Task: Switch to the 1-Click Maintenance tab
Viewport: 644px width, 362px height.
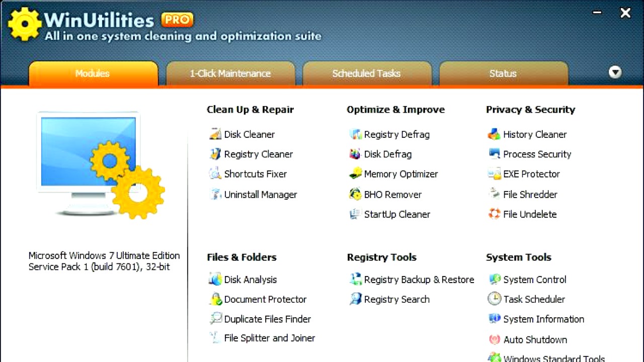Action: (x=230, y=73)
